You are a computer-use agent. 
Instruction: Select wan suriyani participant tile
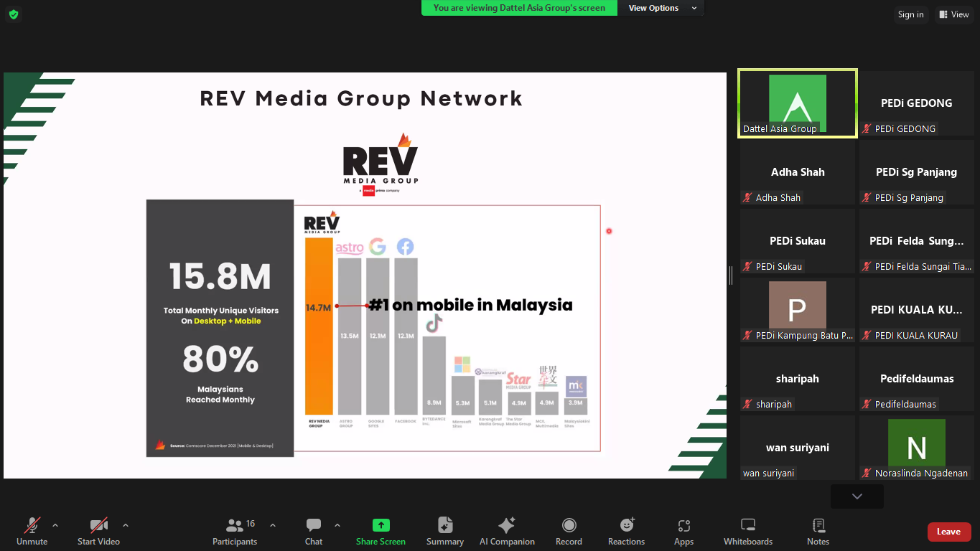[798, 448]
